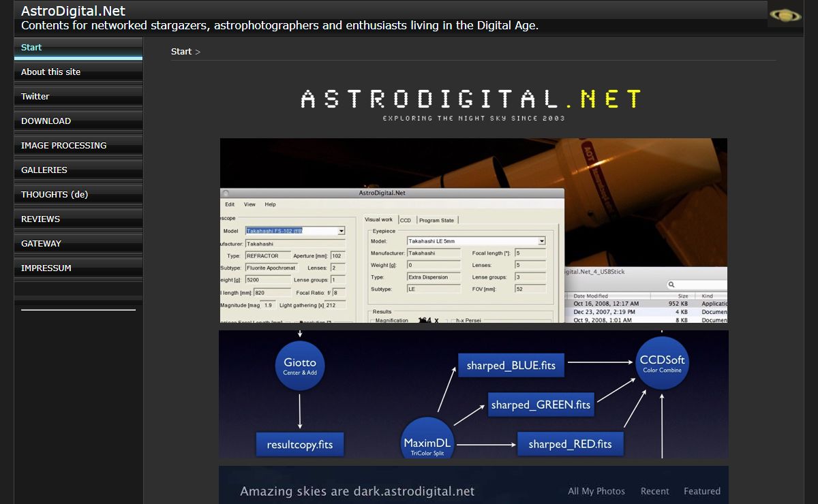The image size is (818, 504).
Task: Click the Subtype field showing Fluorite Apochromat
Action: pyautogui.click(x=271, y=268)
